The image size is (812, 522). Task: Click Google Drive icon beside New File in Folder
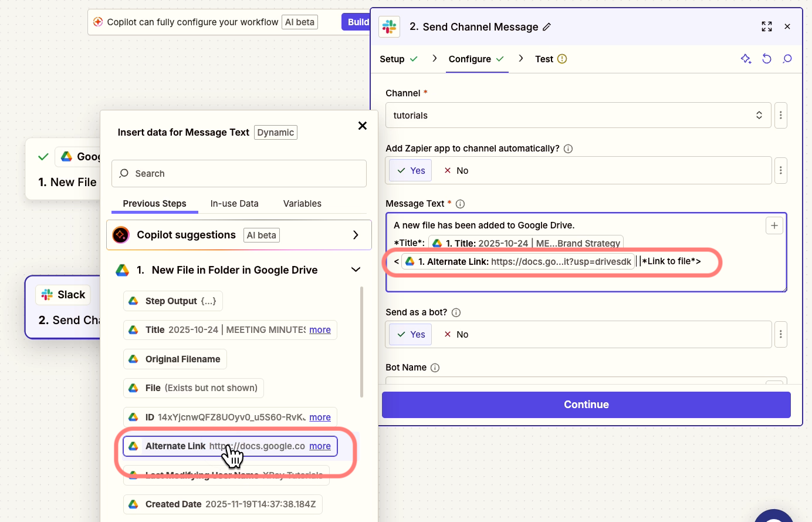pyautogui.click(x=122, y=270)
